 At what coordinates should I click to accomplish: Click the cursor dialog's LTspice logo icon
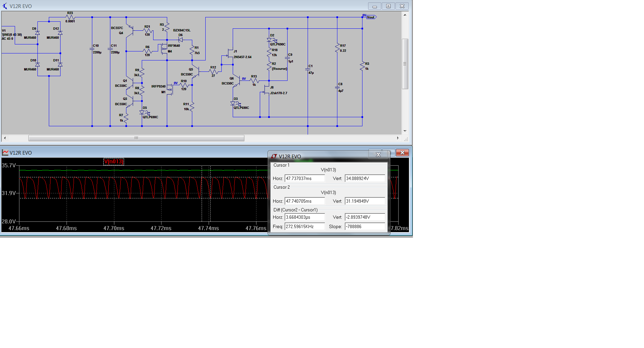(x=274, y=156)
